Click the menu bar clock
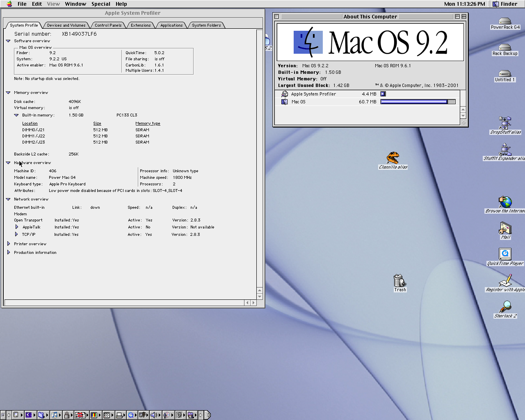The width and height of the screenshot is (525, 420). click(465, 4)
